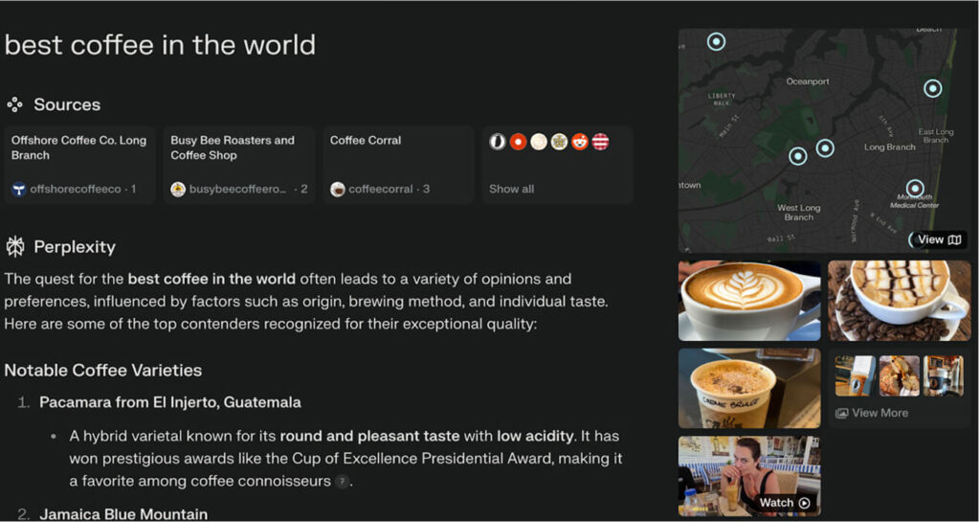The height and width of the screenshot is (522, 980).
Task: Open the coffee with beans image
Action: (x=900, y=301)
